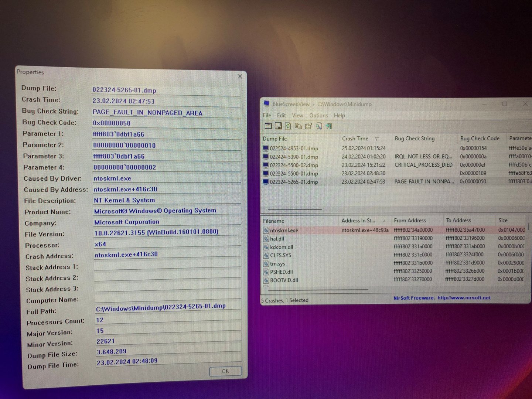Click the Find magnifier toolbar icon
The image size is (532, 399).
coord(318,126)
